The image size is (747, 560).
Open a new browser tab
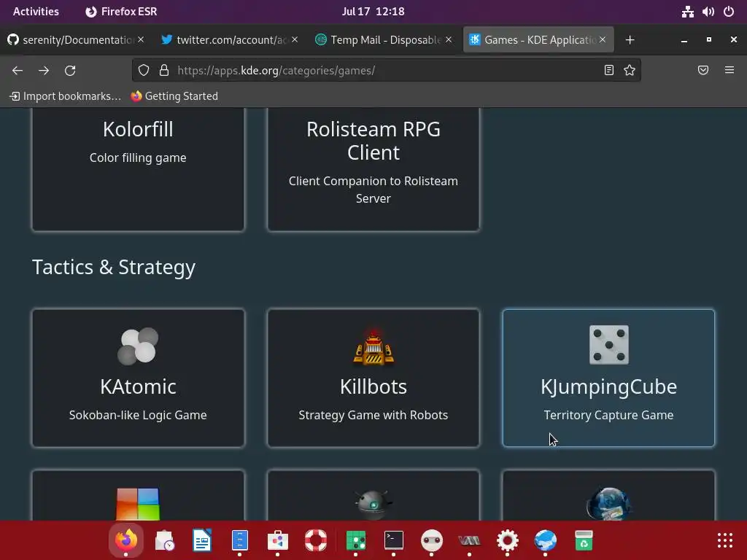click(630, 40)
